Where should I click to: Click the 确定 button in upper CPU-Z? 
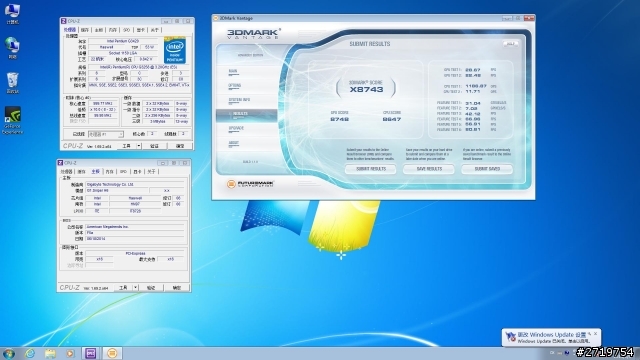point(180,146)
